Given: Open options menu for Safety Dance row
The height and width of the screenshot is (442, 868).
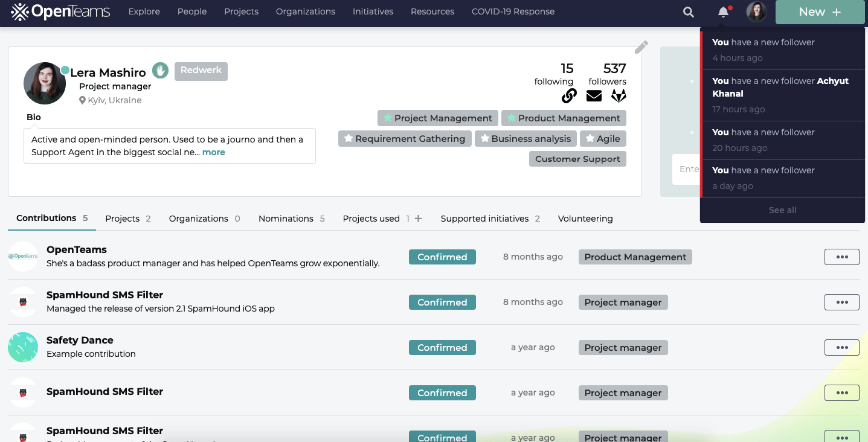Looking at the screenshot, I should click(x=842, y=347).
